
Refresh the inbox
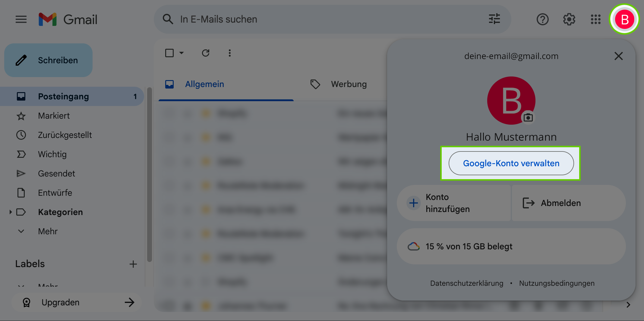tap(206, 53)
